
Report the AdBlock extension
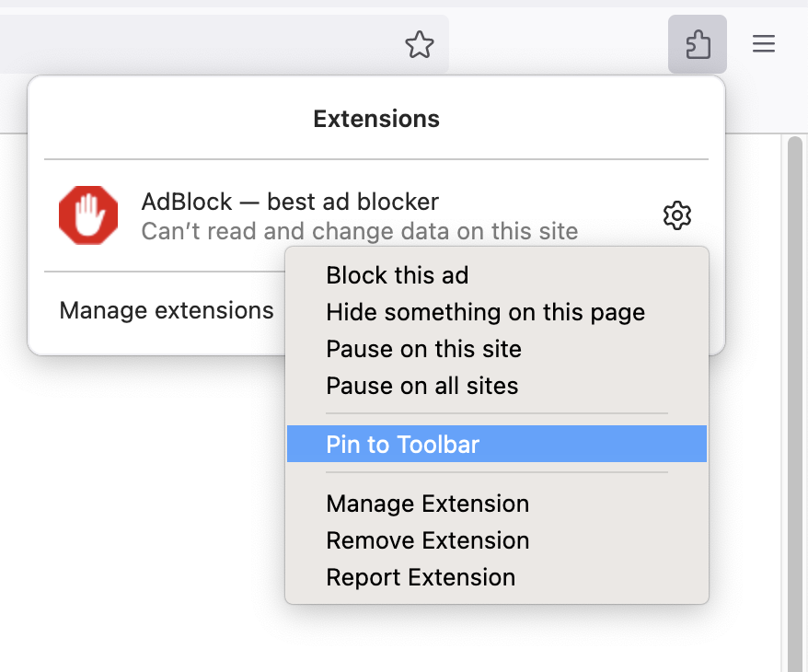click(420, 577)
